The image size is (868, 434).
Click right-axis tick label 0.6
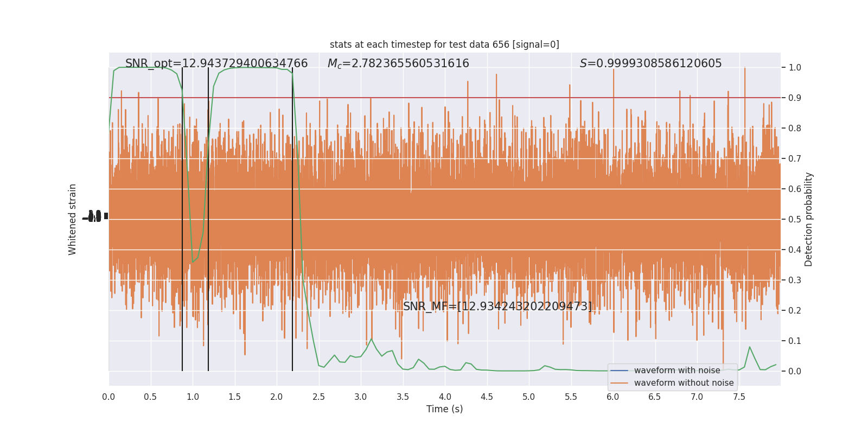tap(795, 189)
